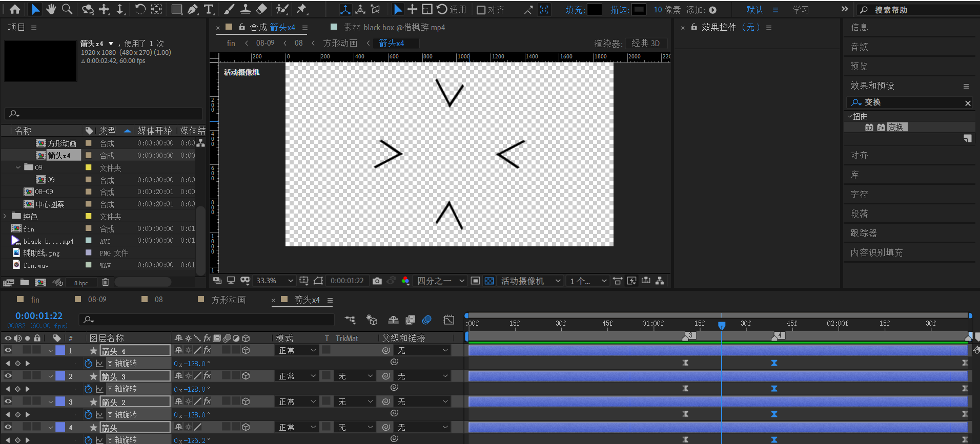Select the Brush tool
This screenshot has width=980, height=444.
point(229,9)
